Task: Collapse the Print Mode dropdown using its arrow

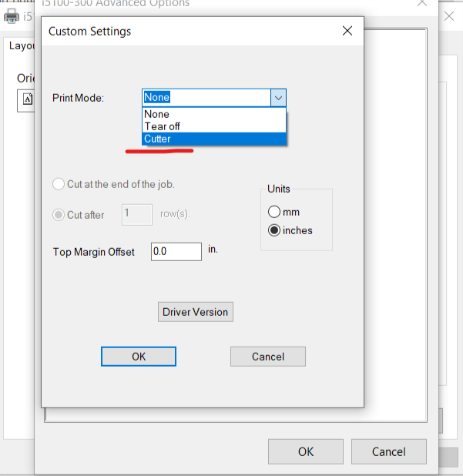Action: (278, 98)
